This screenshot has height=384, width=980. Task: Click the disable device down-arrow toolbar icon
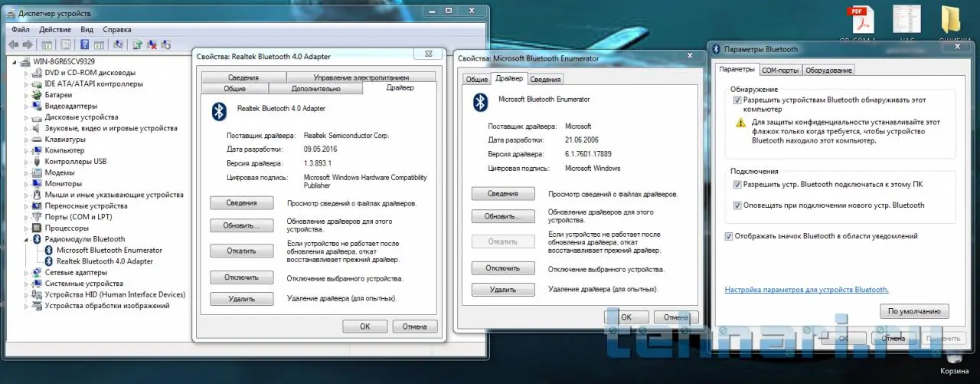pos(165,44)
